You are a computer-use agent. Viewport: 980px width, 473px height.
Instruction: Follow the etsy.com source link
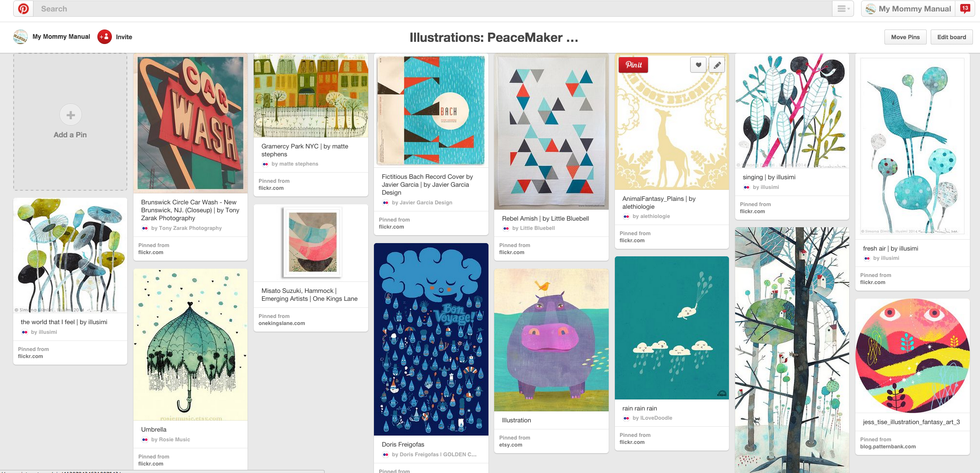tap(510, 445)
